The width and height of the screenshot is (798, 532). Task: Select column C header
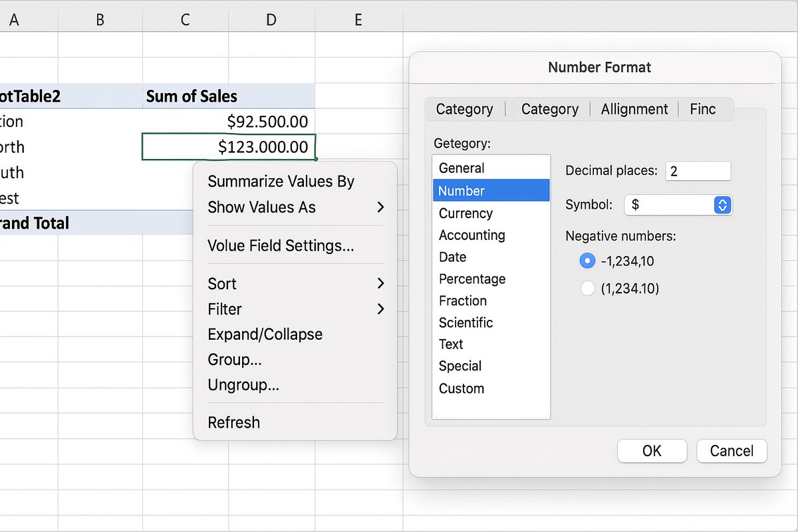click(186, 20)
